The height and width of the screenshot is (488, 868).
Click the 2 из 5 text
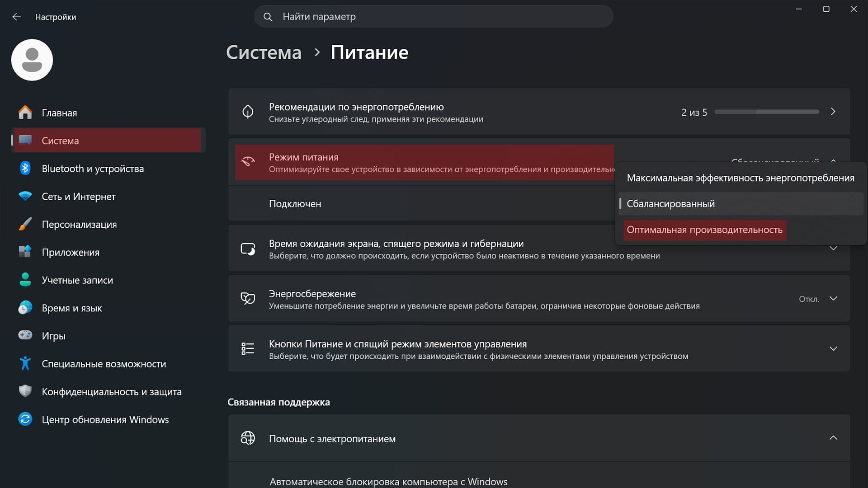pyautogui.click(x=694, y=113)
